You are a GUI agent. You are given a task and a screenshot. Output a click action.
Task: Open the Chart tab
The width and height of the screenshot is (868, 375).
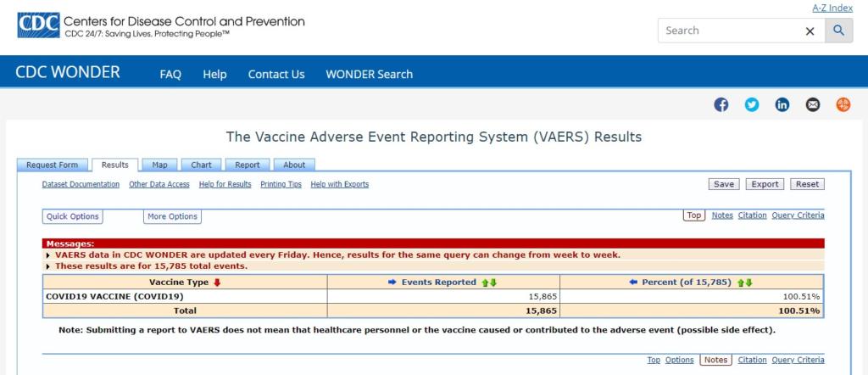tap(201, 165)
